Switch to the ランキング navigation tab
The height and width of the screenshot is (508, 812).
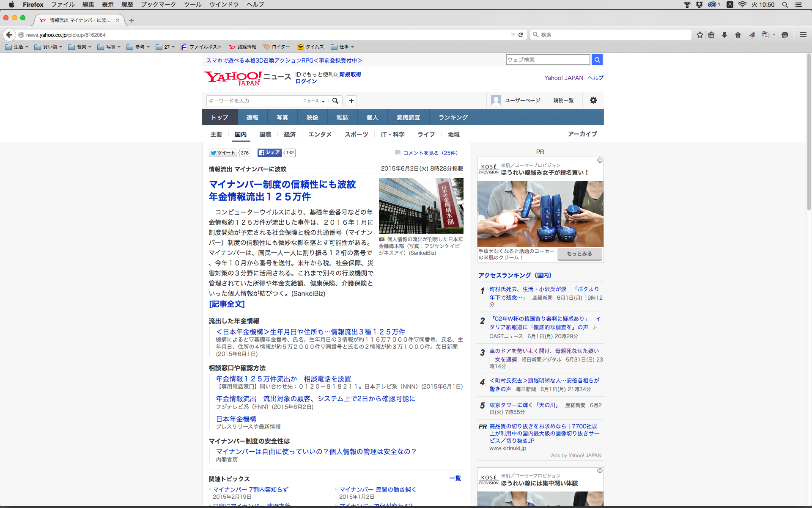click(453, 117)
